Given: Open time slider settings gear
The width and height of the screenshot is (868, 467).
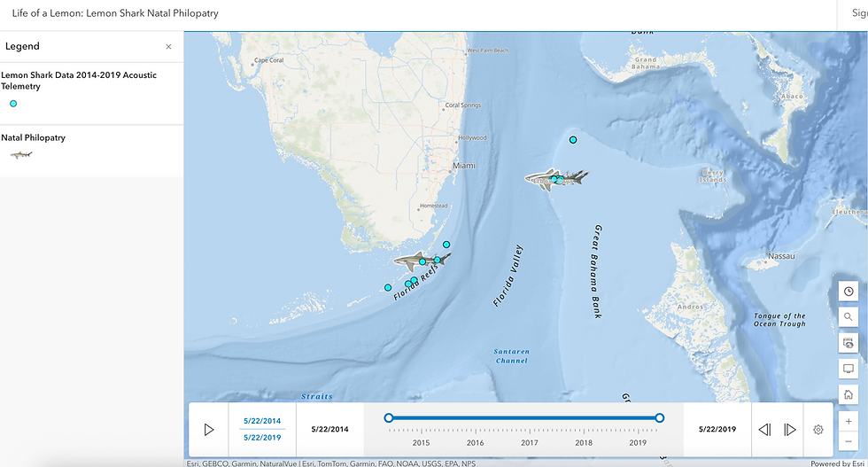Looking at the screenshot, I should pyautogui.click(x=818, y=429).
